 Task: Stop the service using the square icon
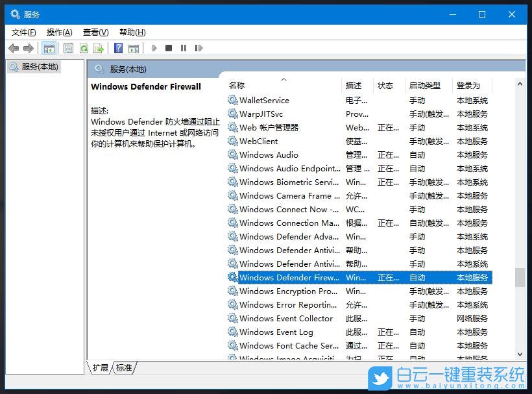169,47
